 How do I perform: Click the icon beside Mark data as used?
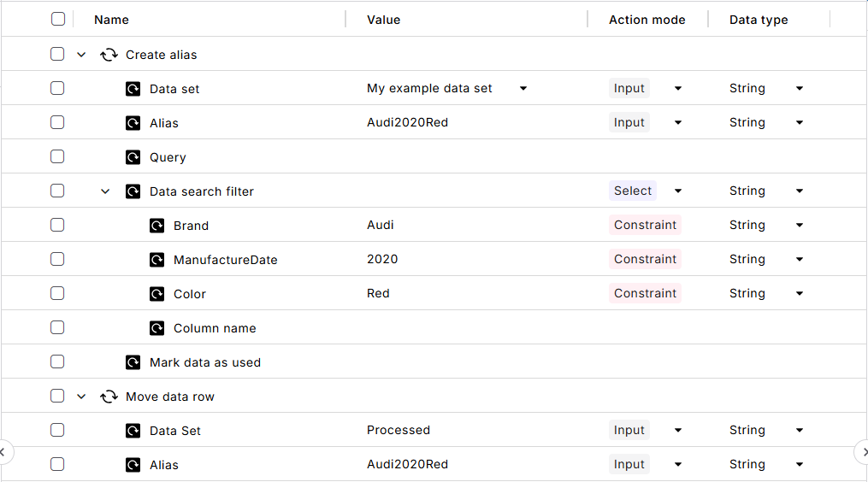(133, 362)
